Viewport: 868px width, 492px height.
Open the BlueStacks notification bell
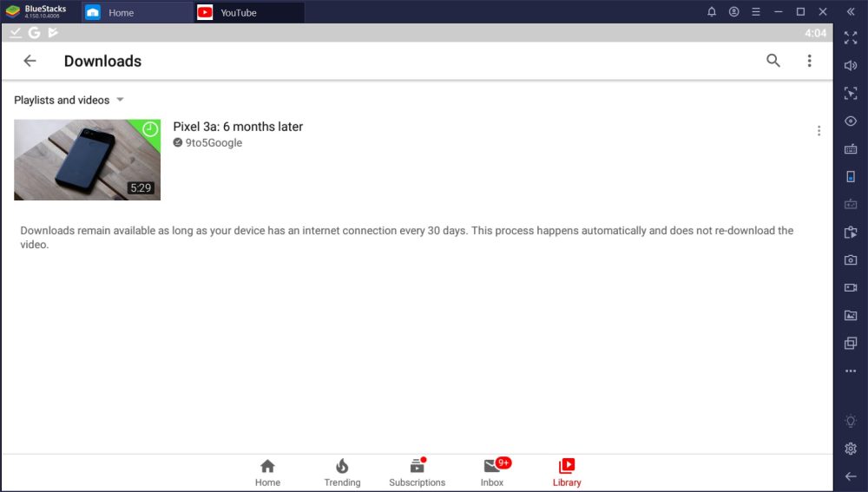[712, 12]
